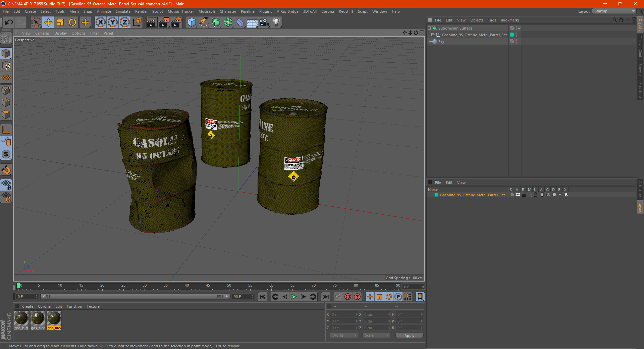Screen dimensions: 644x349
Task: Activate the Move tool in top toolbar
Action: [48, 22]
